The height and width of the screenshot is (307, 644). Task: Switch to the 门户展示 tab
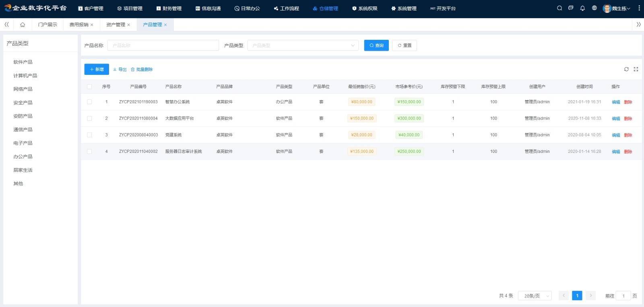[x=47, y=25]
